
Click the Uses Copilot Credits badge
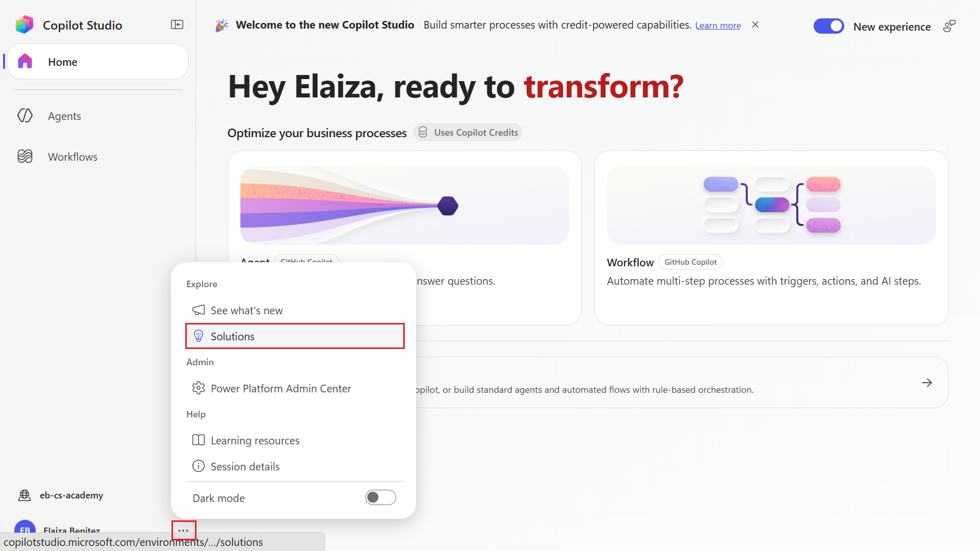(468, 133)
